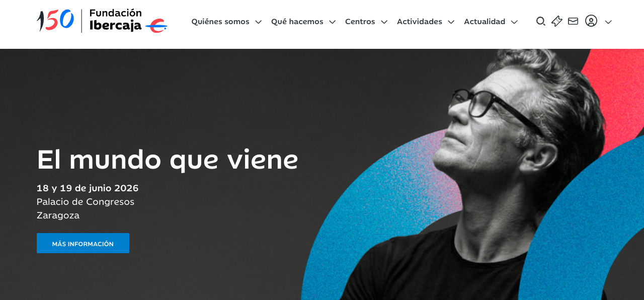Click the MÁS INFORMACIÓN button

pyautogui.click(x=83, y=243)
